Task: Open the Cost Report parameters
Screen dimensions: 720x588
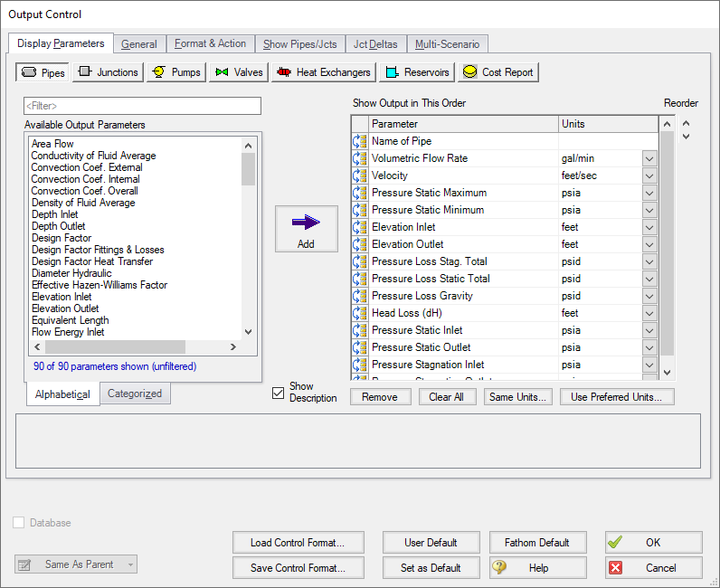Action: click(x=498, y=72)
